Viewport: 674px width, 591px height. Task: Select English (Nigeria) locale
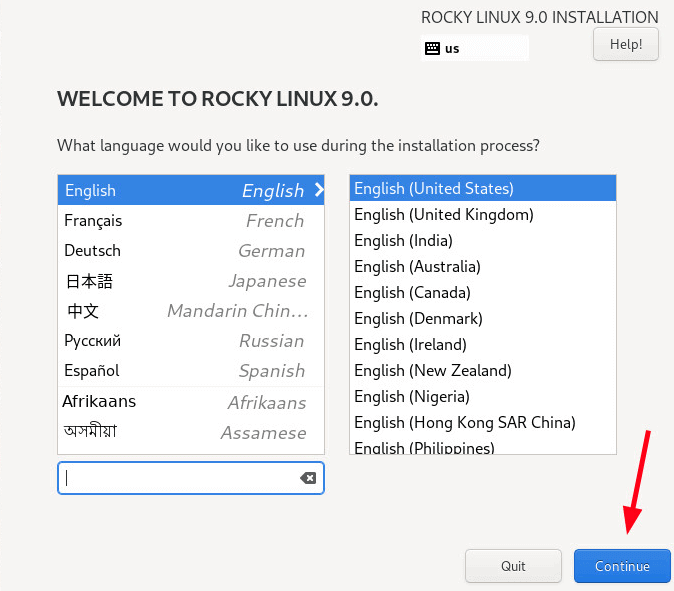point(483,396)
